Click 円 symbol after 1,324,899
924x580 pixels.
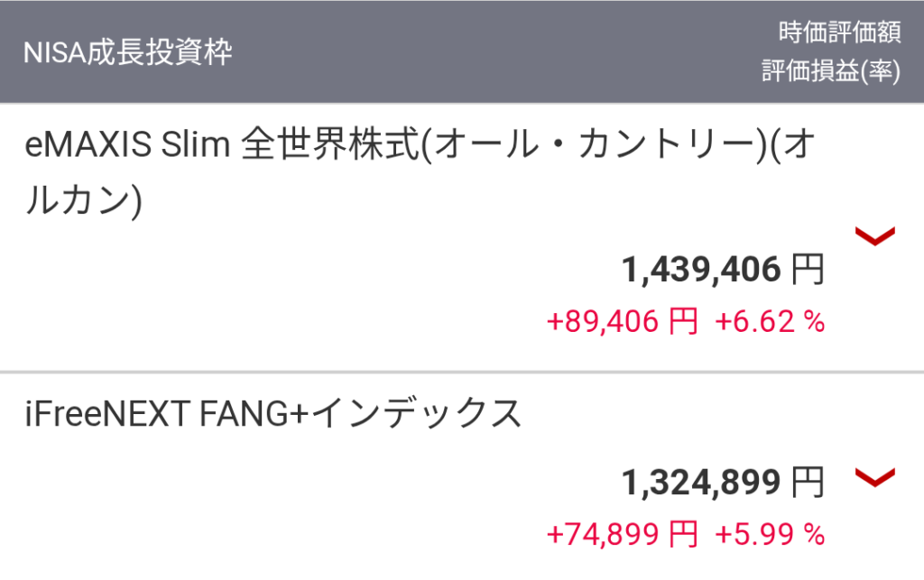[808, 483]
